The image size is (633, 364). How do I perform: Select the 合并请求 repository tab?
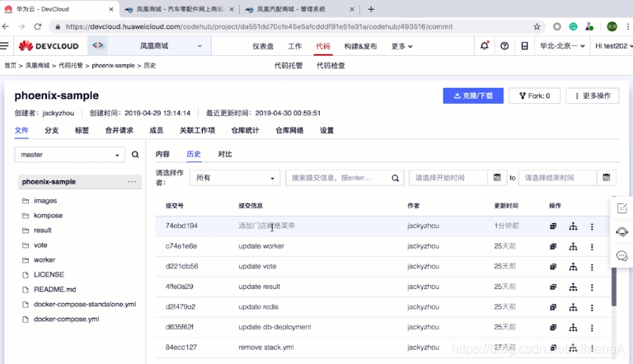coord(119,130)
